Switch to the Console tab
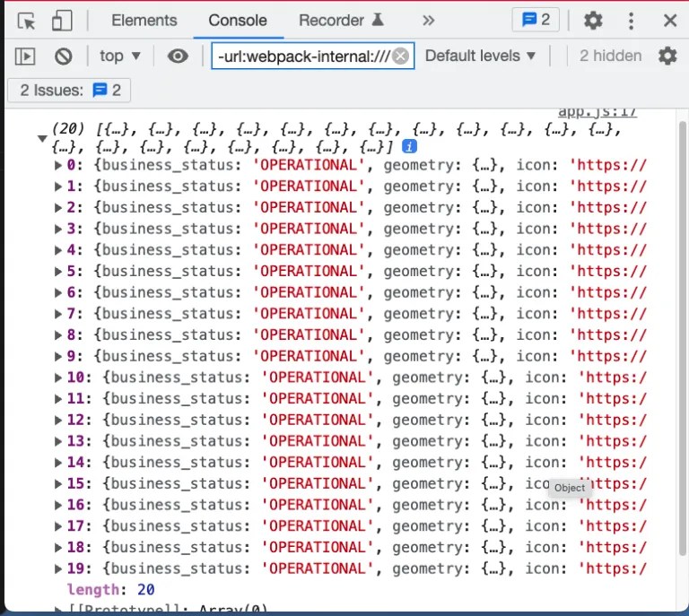Screen dimensions: 689x616 238,21
